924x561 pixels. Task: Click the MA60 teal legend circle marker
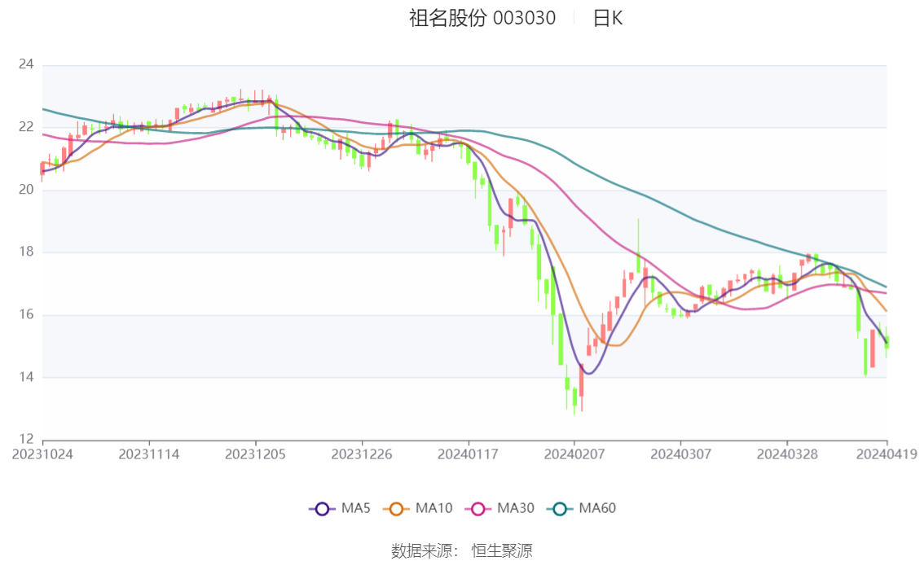561,509
